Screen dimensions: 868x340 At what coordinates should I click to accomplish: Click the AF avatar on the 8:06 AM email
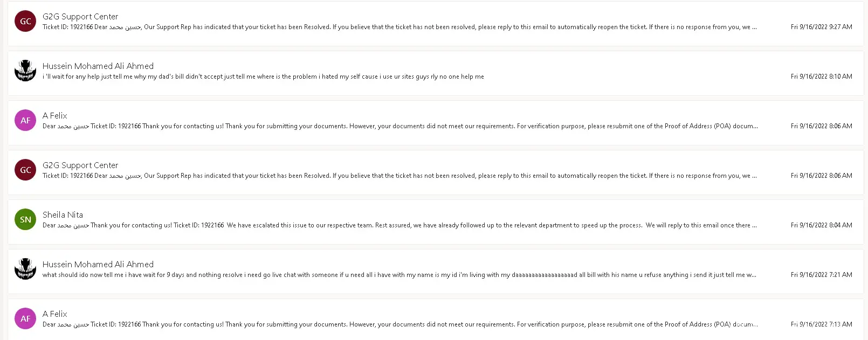pyautogui.click(x=25, y=121)
